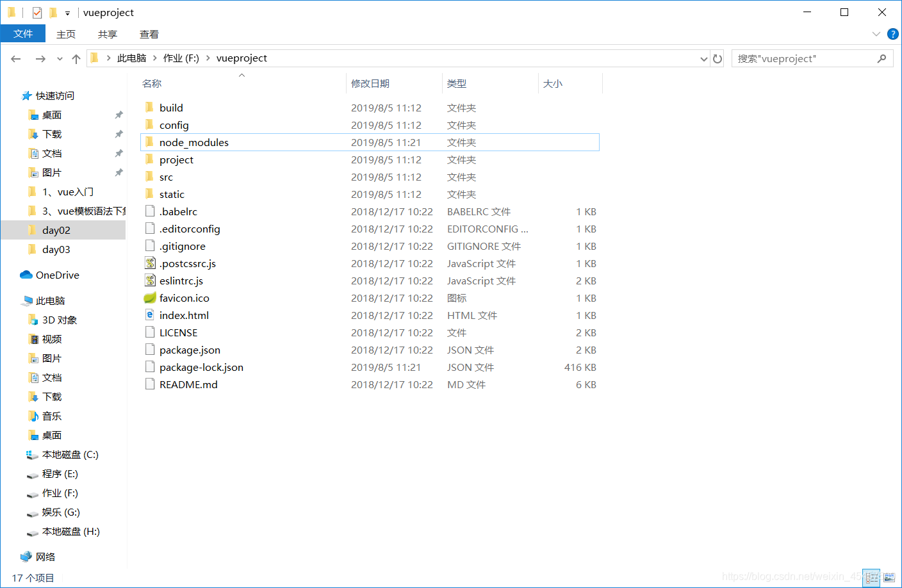Image resolution: width=902 pixels, height=588 pixels.
Task: Switch to Details view icon in status bar
Action: click(x=871, y=578)
